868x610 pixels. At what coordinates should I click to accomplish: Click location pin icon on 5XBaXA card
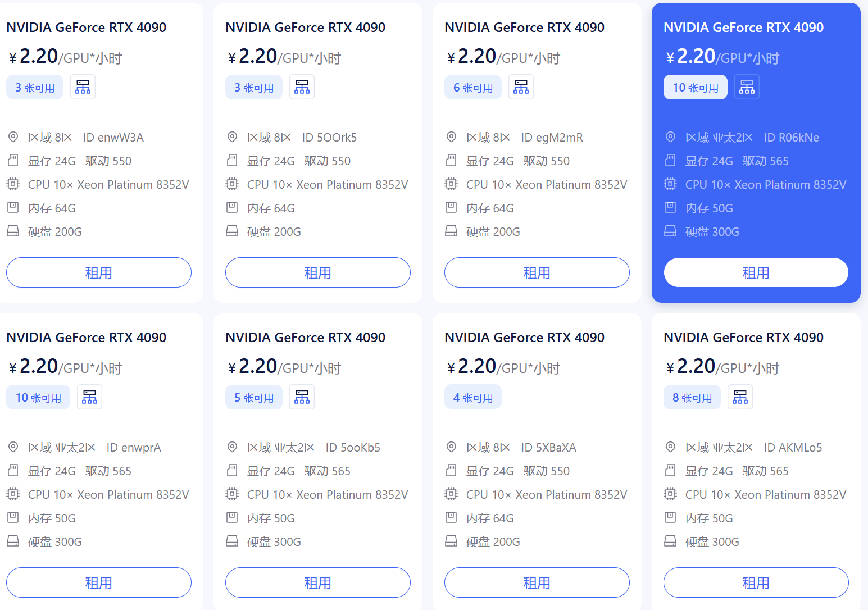[x=451, y=447]
